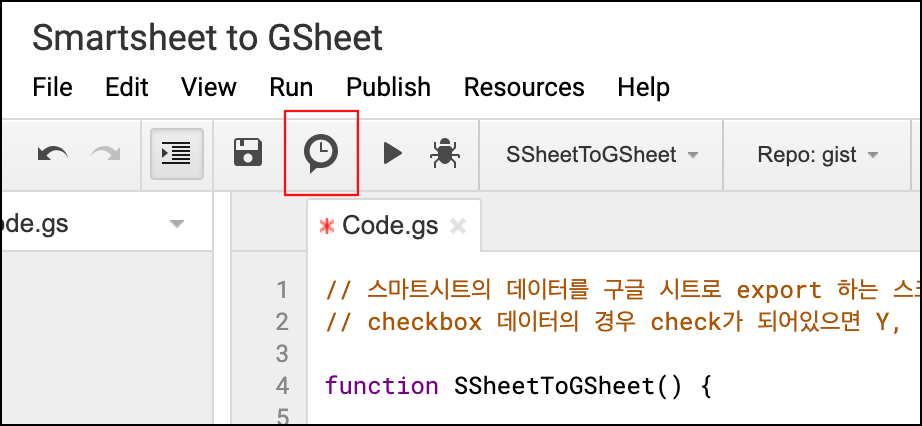922x426 pixels.
Task: Open the Edit menu
Action: tap(126, 87)
